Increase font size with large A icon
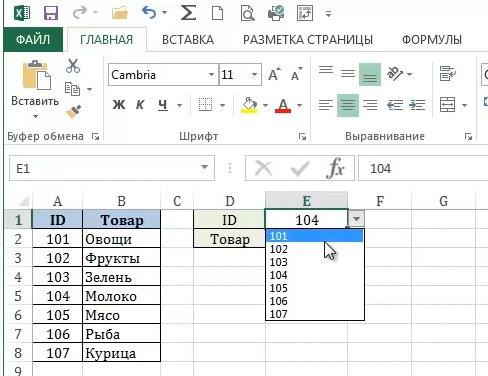Screen dimensions: 488x376 (274, 74)
